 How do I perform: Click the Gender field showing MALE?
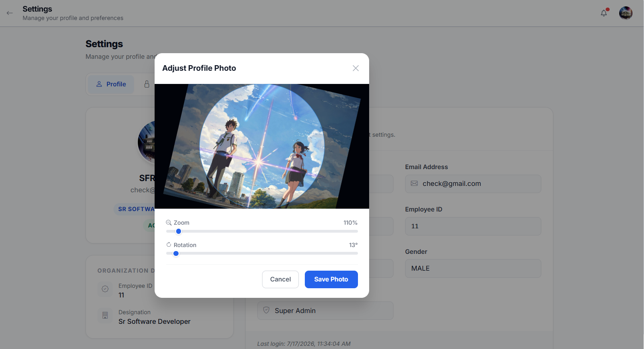point(473,269)
